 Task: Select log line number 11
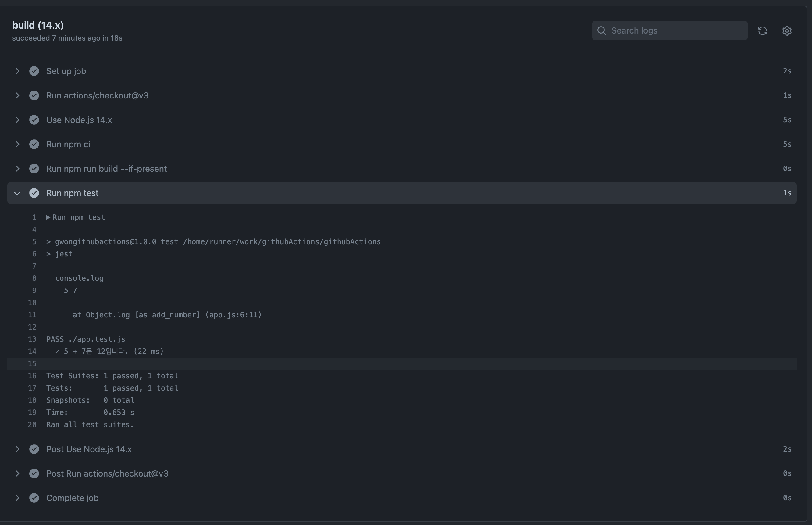click(32, 315)
